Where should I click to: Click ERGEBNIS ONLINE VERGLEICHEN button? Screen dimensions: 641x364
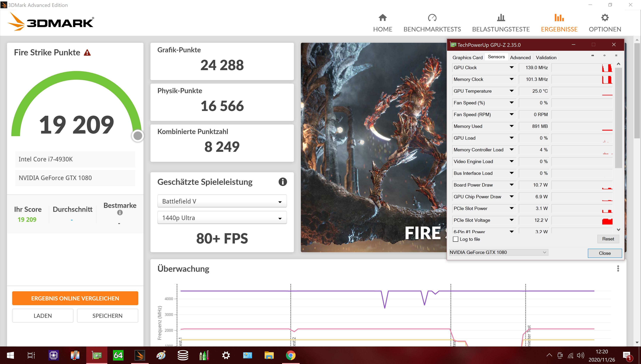point(75,298)
